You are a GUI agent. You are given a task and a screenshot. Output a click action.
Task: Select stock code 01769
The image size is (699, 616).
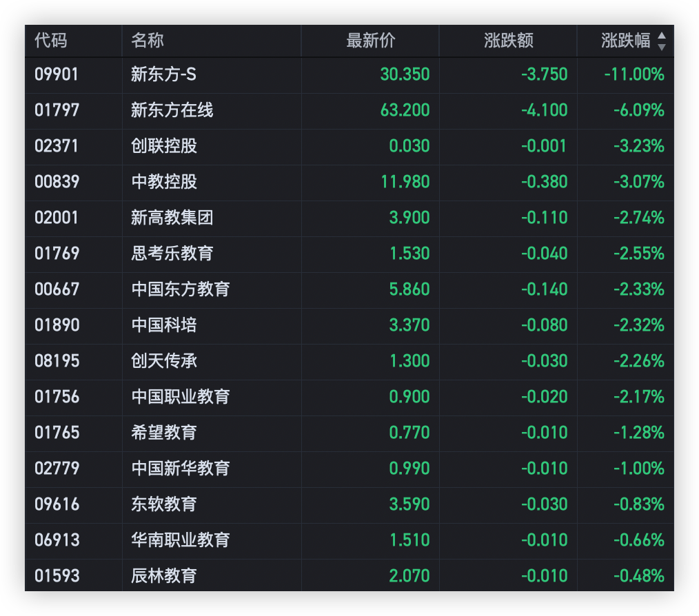click(57, 254)
